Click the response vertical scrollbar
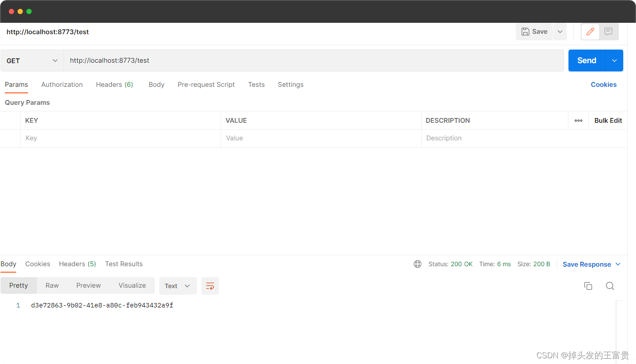This screenshot has height=364, width=636. (619, 331)
